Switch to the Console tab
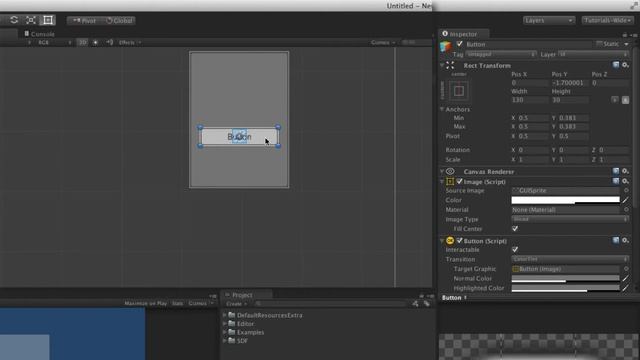 (x=39, y=34)
